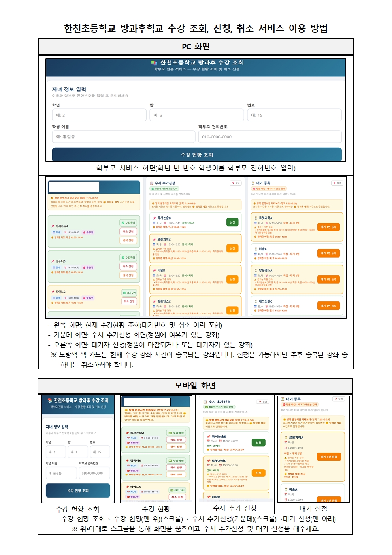
Task: Click pin icon beside 독서논술B on PC
Action: pos(155,218)
